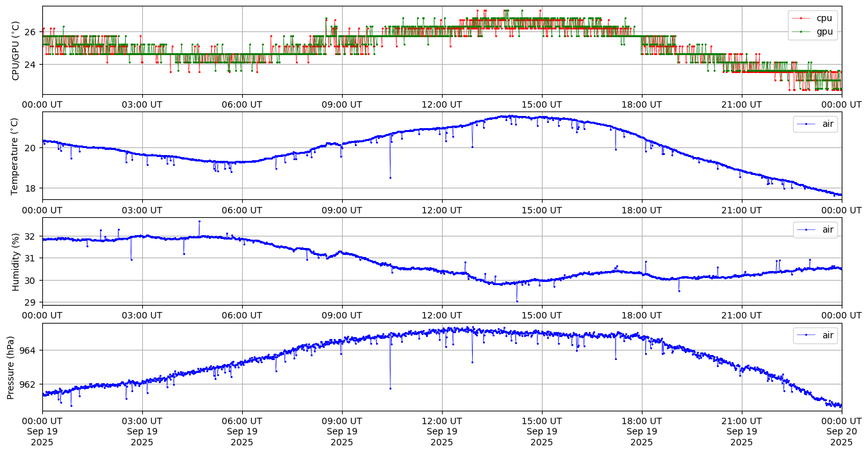
Task: Click the cpu legend entry
Action: point(813,18)
